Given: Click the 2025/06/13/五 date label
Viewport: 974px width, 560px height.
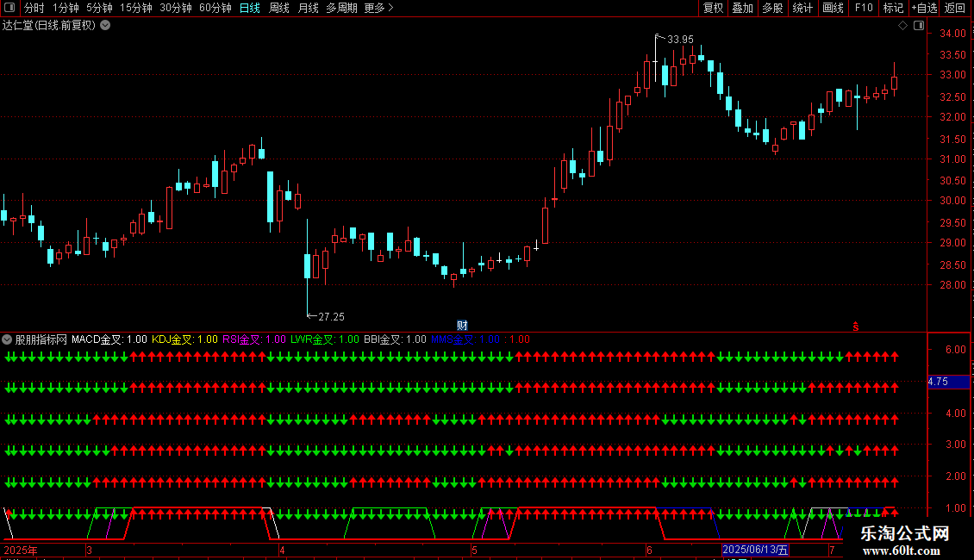Looking at the screenshot, I should tap(755, 550).
